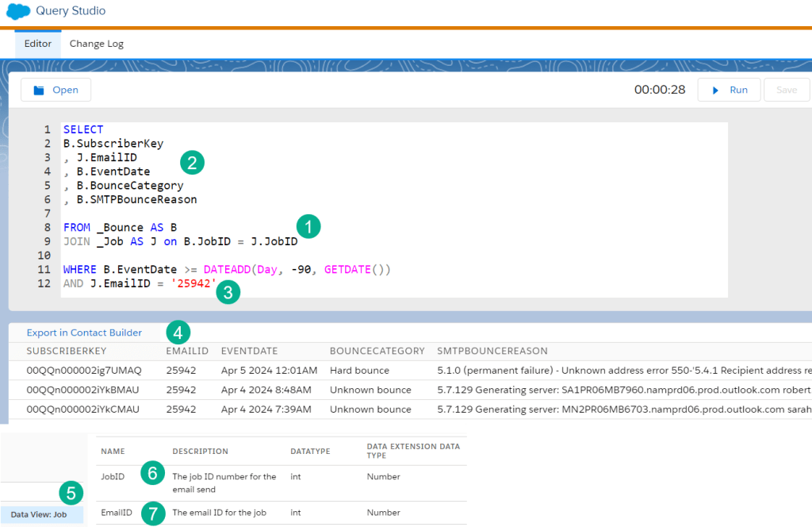Select the Hard bounce result row
The height and width of the screenshot is (527, 812).
(x=360, y=371)
